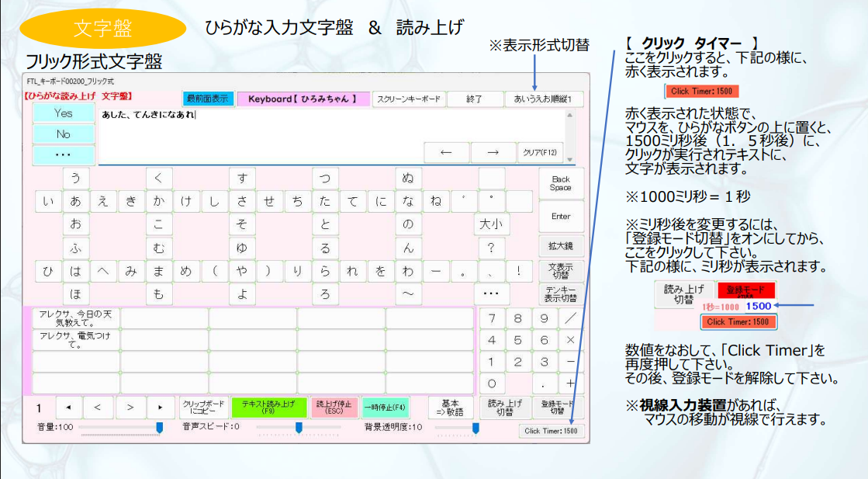Open the スクリーンキーボード button
Image resolution: width=868 pixels, height=479 pixels.
click(409, 99)
